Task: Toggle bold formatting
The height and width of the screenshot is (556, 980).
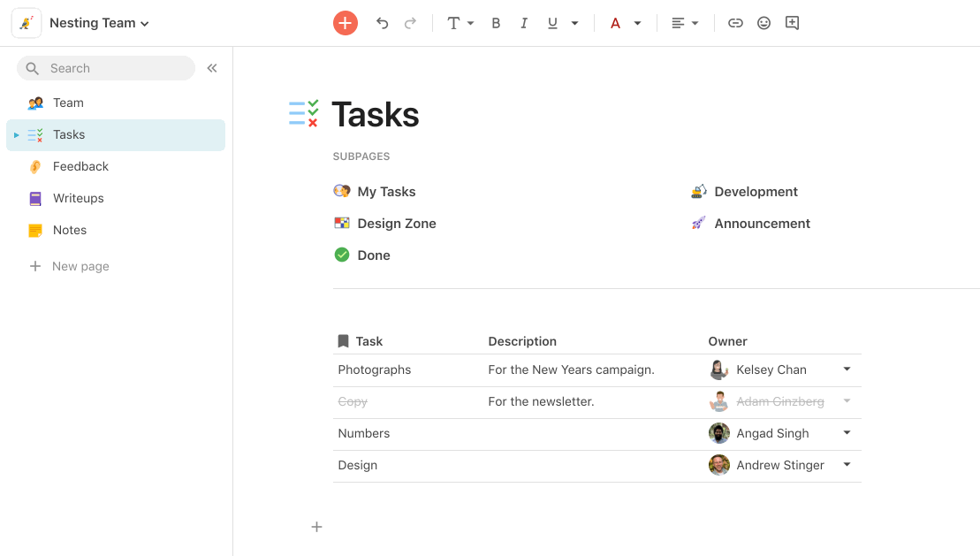Action: [x=496, y=23]
